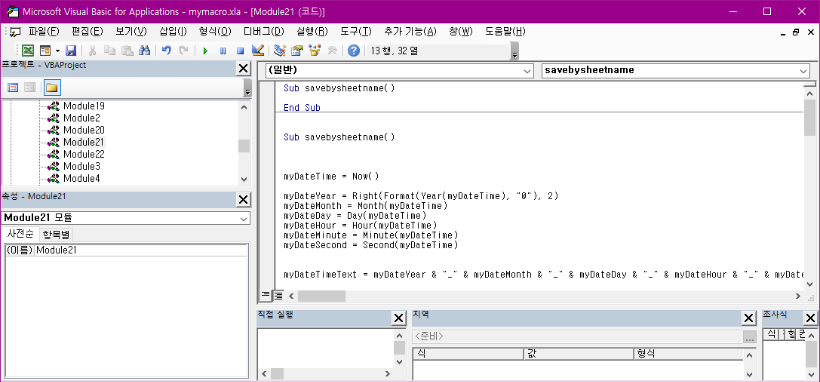Screen dimensions: 820x382
Task: Close the 직접 실행 immediate pane
Action: pyautogui.click(x=398, y=318)
